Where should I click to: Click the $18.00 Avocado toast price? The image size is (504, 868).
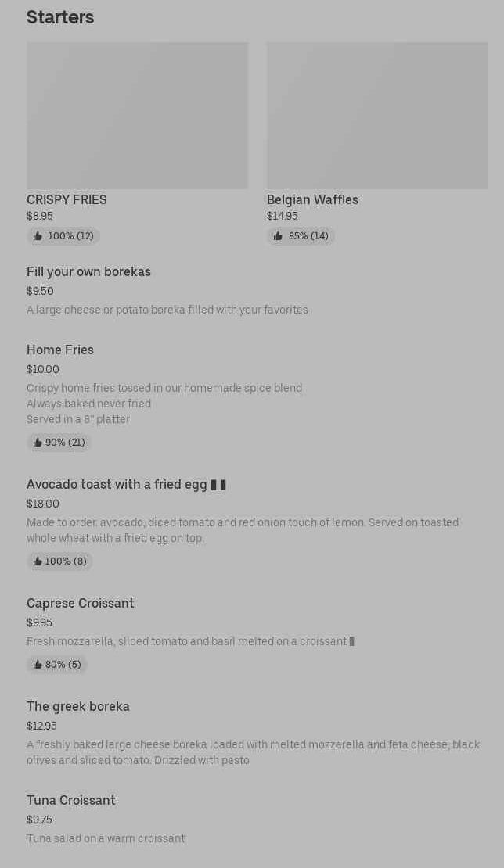click(x=43, y=504)
